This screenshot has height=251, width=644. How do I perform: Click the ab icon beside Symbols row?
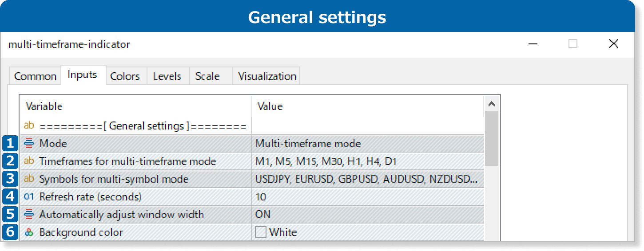(x=29, y=179)
